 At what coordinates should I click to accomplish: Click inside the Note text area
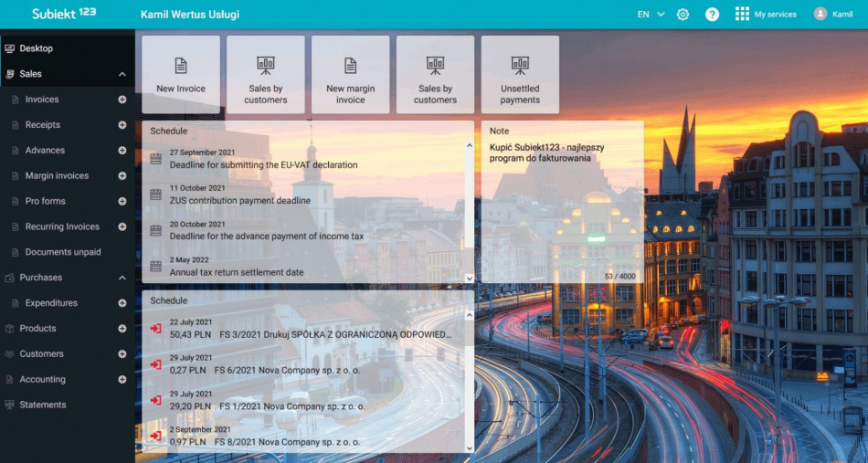point(562,210)
